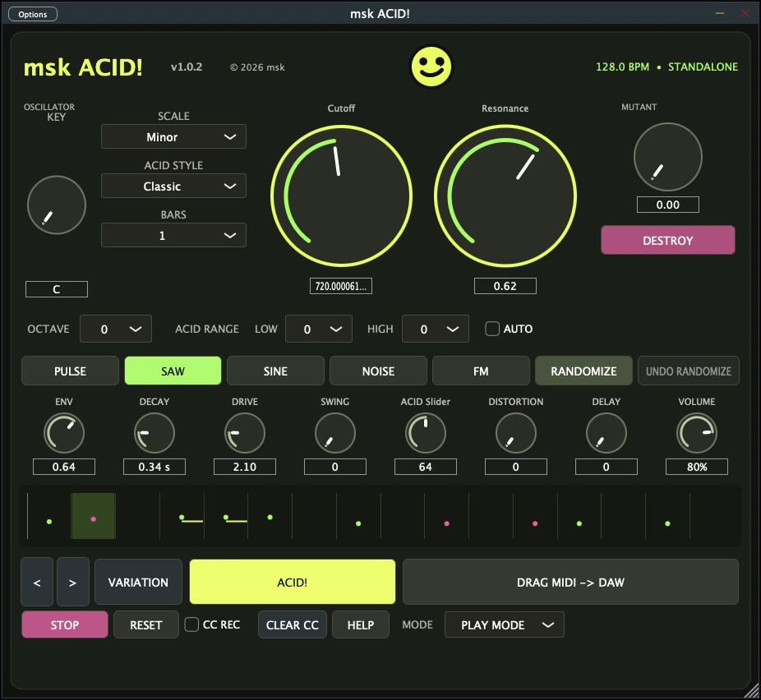Click the MUTANT value field 0.00

(668, 205)
